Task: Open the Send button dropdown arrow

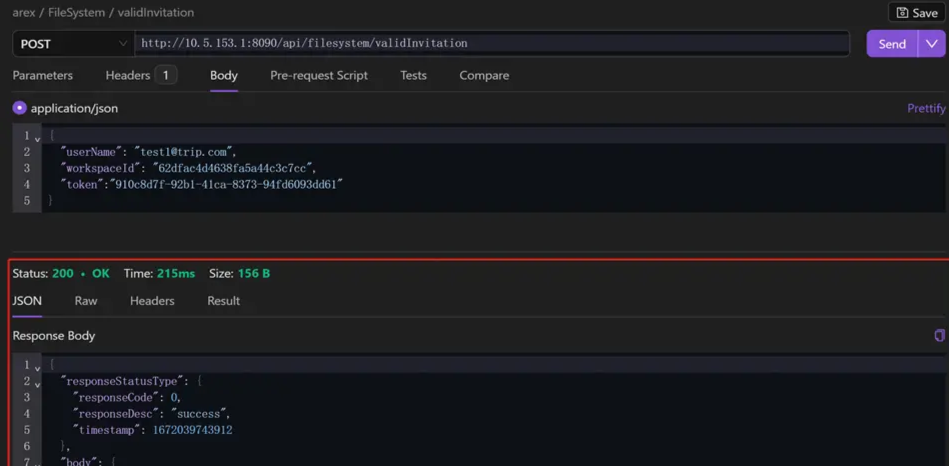Action: [932, 44]
